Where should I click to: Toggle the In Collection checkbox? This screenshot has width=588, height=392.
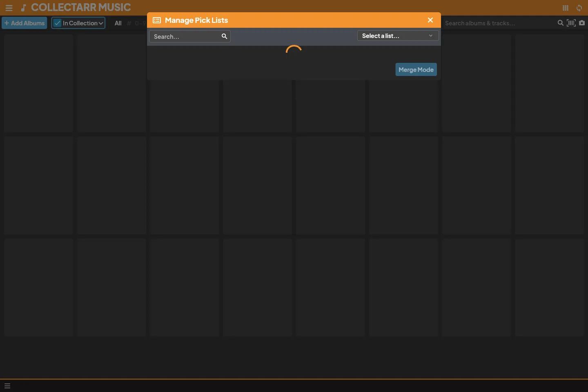click(58, 23)
